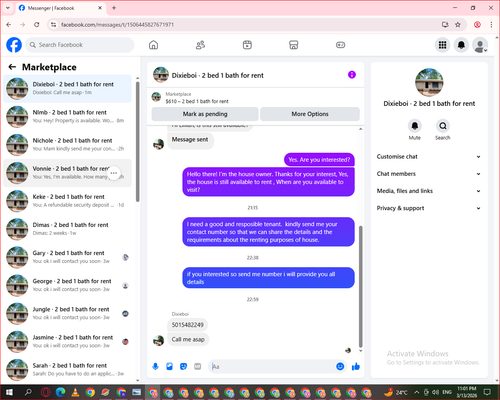Expand Privacy & support section
The image size is (500, 400).
coord(429,208)
